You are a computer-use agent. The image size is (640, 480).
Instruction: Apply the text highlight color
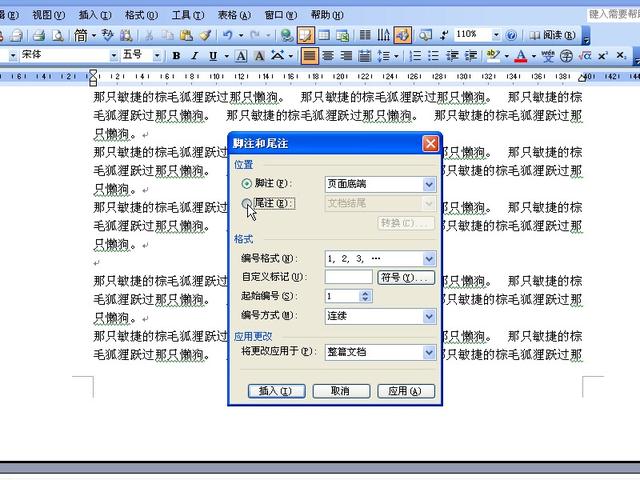click(493, 56)
